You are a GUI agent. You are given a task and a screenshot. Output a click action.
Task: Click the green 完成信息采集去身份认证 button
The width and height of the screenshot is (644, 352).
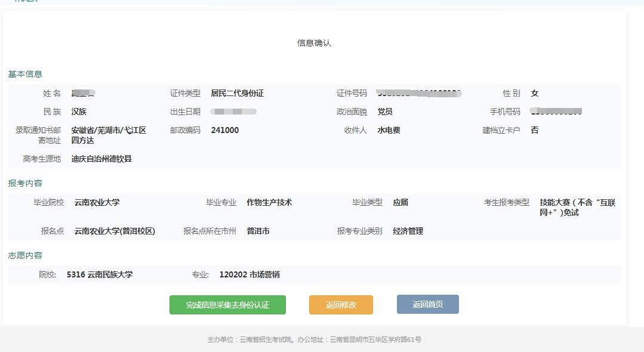point(227,305)
